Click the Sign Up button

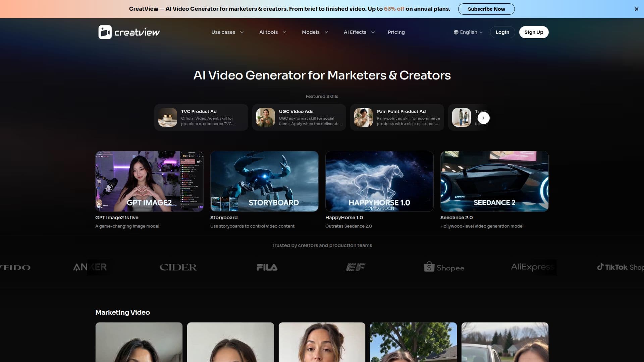pyautogui.click(x=534, y=32)
